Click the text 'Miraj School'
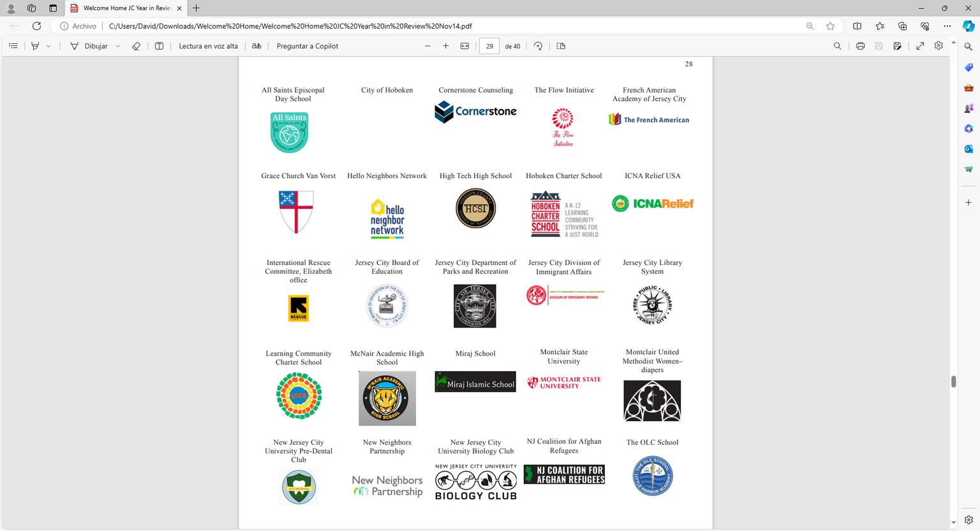Screen dimensions: 980x531 tap(475, 354)
